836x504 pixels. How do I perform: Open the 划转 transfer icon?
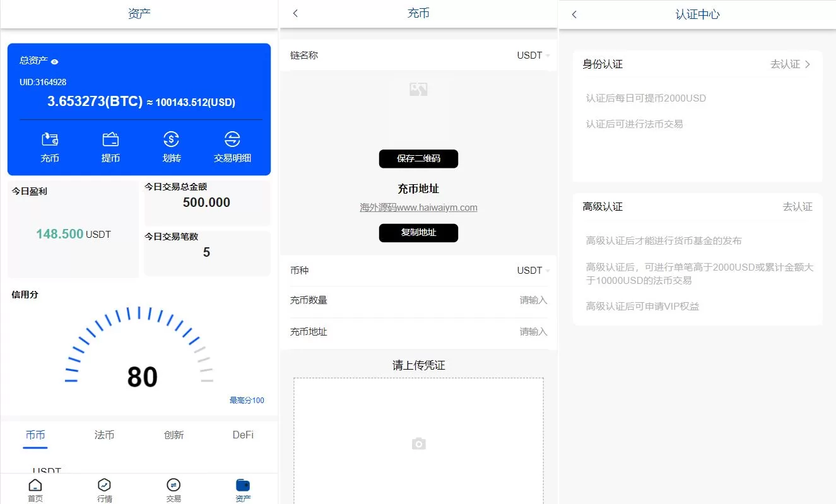(x=171, y=139)
